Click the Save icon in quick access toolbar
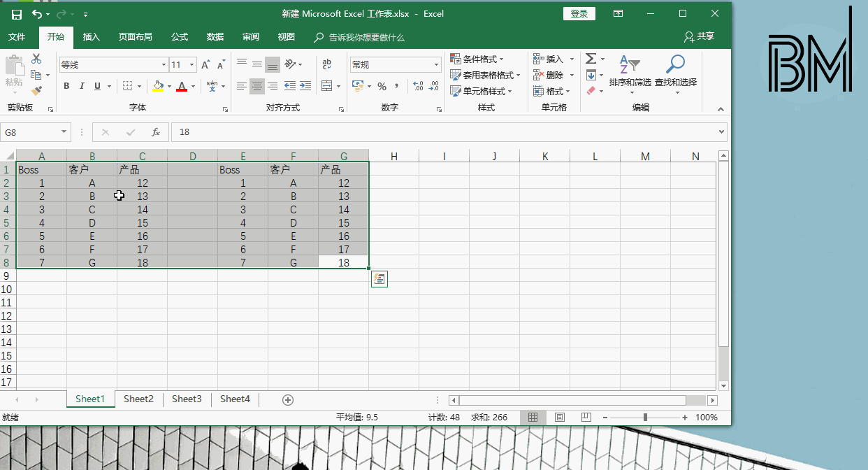 click(17, 14)
